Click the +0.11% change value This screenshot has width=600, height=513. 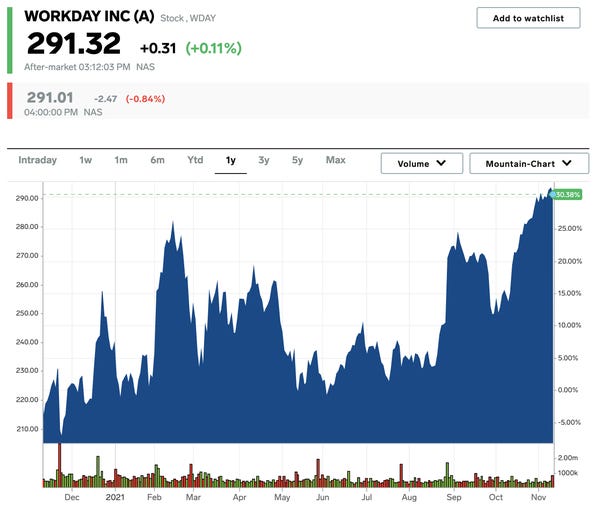(x=214, y=48)
